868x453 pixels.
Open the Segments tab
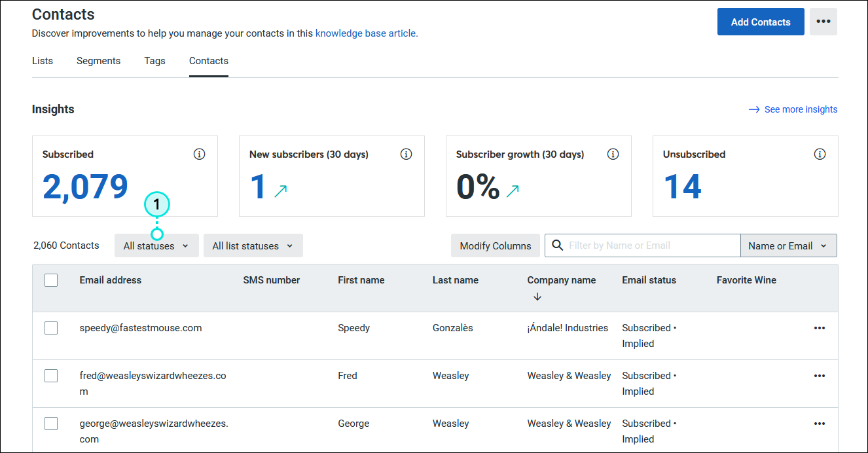tap(98, 61)
